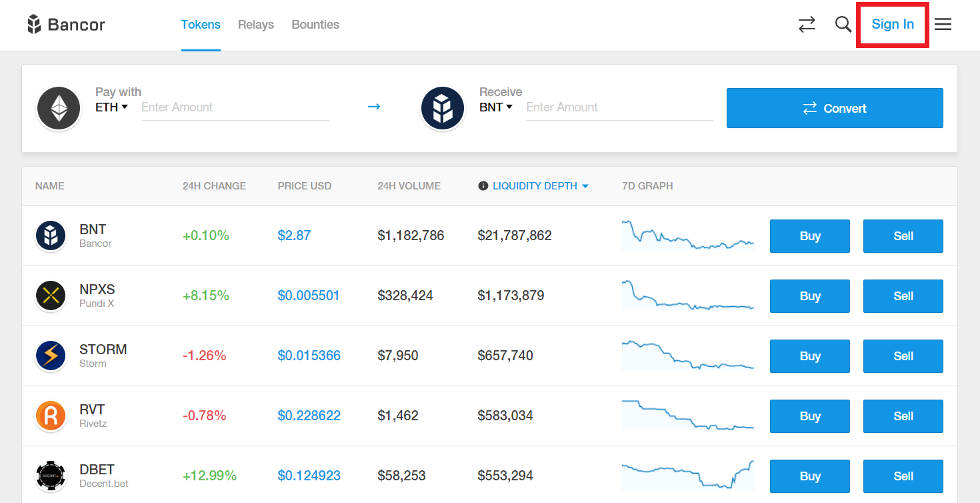The height and width of the screenshot is (503, 980).
Task: Buy RVT token
Action: [810, 416]
